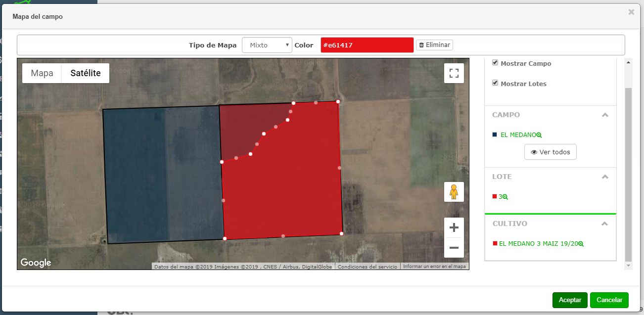Image resolution: width=644 pixels, height=315 pixels.
Task: Click the Mapa del campo title text
Action: coord(38,17)
